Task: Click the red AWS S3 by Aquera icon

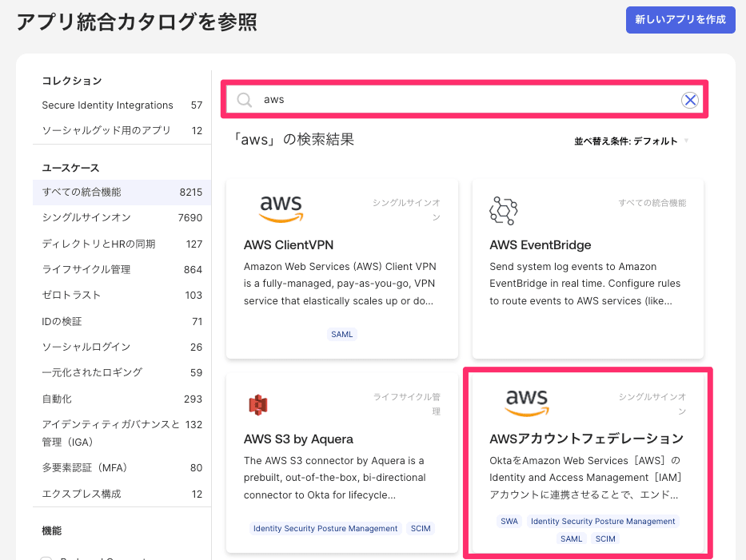Action: [x=257, y=405]
